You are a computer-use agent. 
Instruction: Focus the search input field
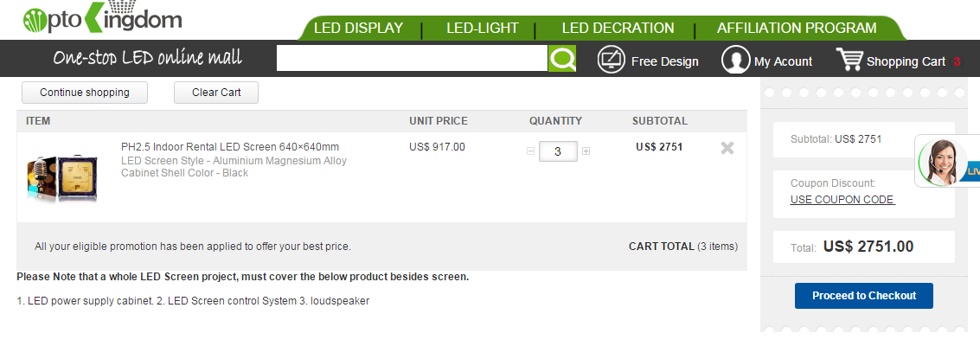coord(412,59)
